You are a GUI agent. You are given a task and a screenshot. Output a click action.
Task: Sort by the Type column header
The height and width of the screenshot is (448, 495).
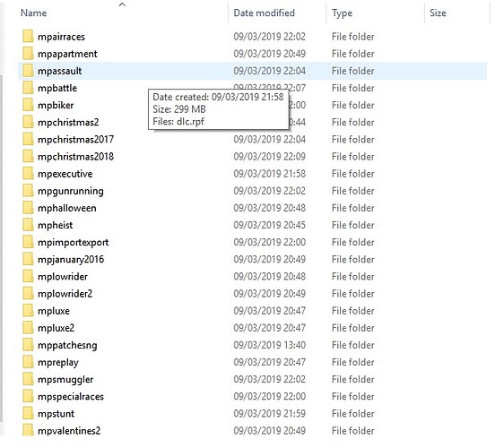coord(342,13)
